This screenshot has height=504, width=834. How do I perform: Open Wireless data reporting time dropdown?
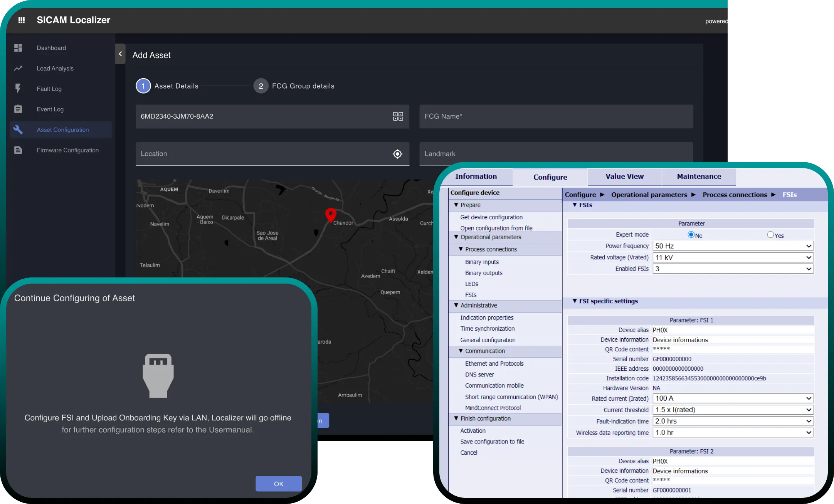[733, 432]
